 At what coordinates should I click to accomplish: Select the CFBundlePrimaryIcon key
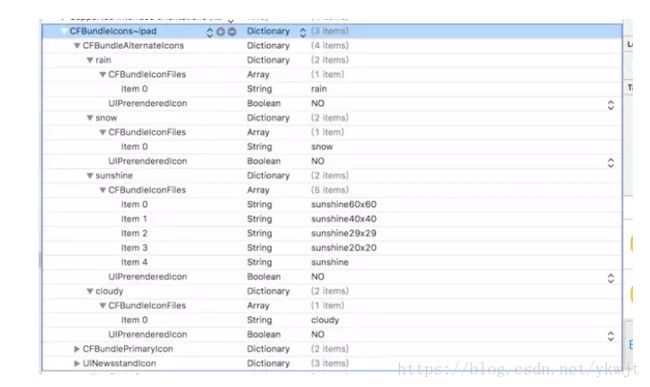pyautogui.click(x=128, y=349)
